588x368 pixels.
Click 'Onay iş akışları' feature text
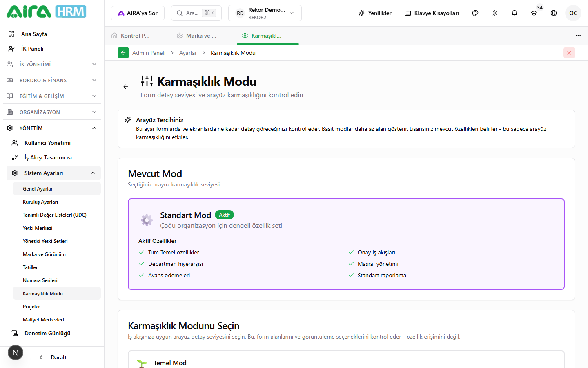(x=376, y=253)
